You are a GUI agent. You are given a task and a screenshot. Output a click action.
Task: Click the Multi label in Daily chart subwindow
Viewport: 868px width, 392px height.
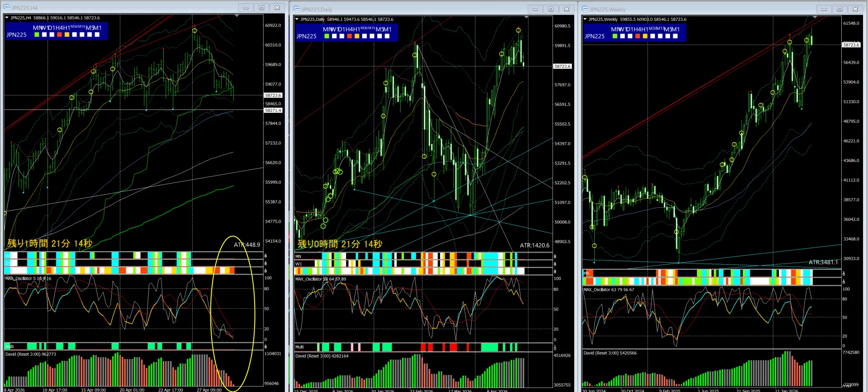click(x=299, y=347)
